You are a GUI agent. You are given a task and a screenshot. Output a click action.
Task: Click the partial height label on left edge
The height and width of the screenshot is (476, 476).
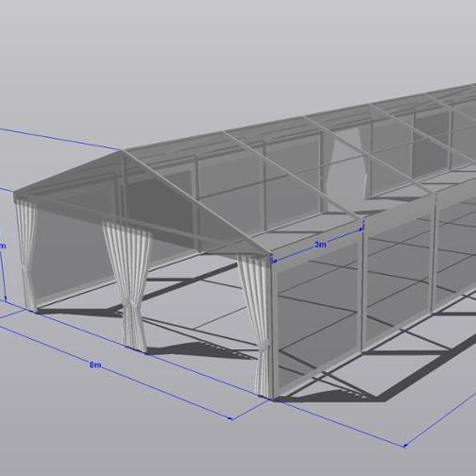pyautogui.click(x=3, y=246)
